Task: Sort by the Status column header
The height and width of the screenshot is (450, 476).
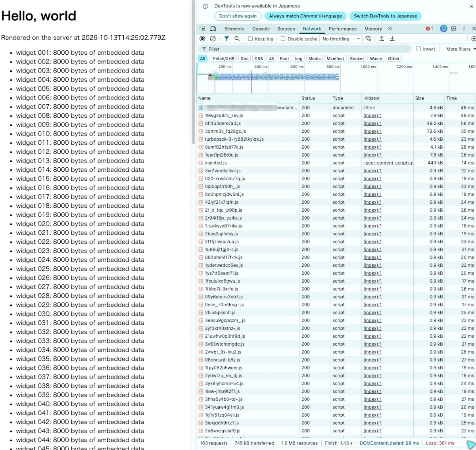Action: (315, 98)
